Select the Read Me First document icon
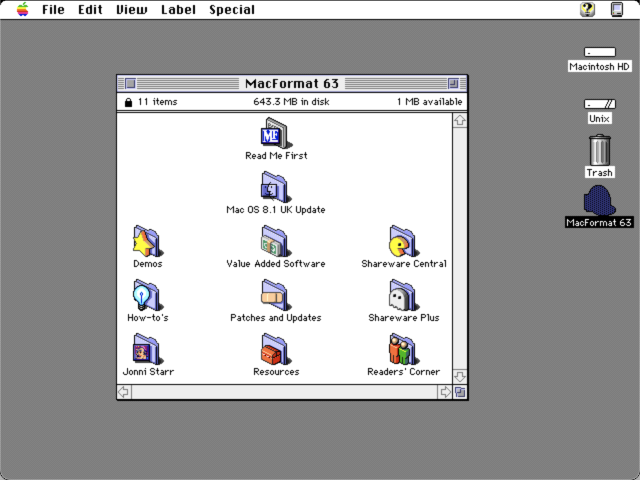This screenshot has width=640, height=480. tap(276, 133)
